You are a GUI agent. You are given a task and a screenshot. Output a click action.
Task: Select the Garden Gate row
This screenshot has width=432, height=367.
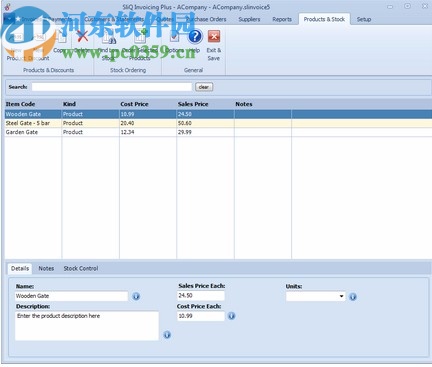[x=218, y=132]
